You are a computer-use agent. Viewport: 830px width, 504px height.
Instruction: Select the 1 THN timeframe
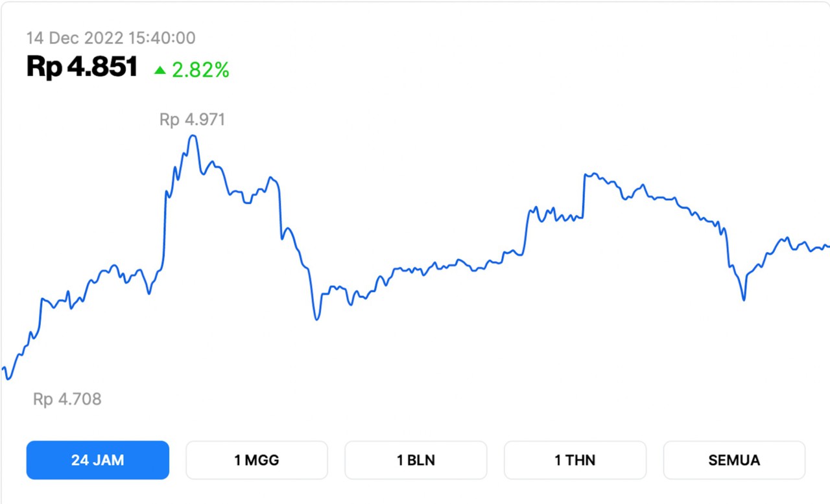[x=575, y=460]
